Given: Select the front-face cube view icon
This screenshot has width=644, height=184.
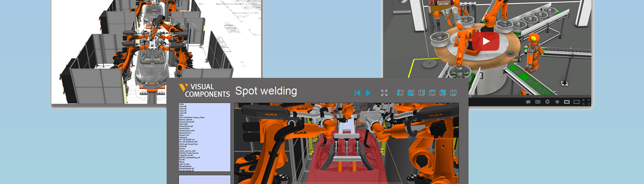Looking at the screenshot, I should pyautogui.click(x=411, y=93).
